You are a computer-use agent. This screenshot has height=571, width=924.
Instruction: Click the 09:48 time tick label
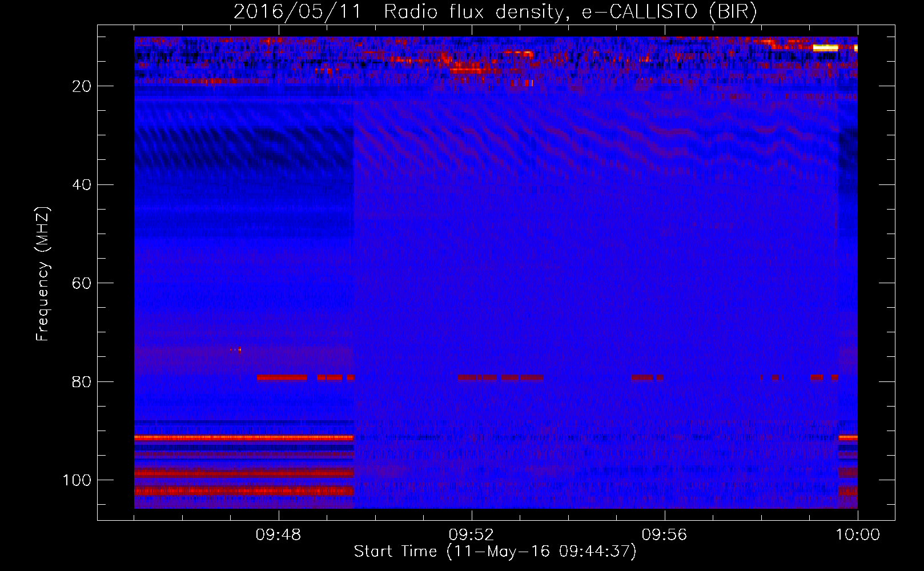coord(279,535)
